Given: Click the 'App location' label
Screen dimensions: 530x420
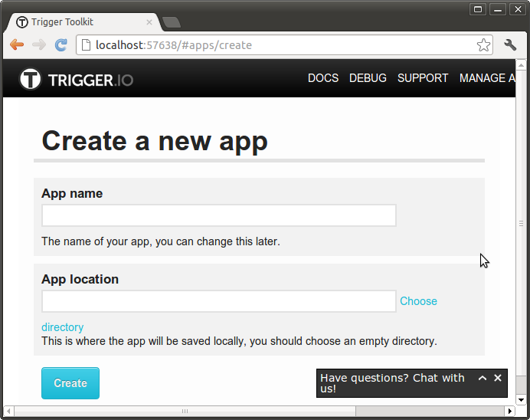Looking at the screenshot, I should point(80,280).
